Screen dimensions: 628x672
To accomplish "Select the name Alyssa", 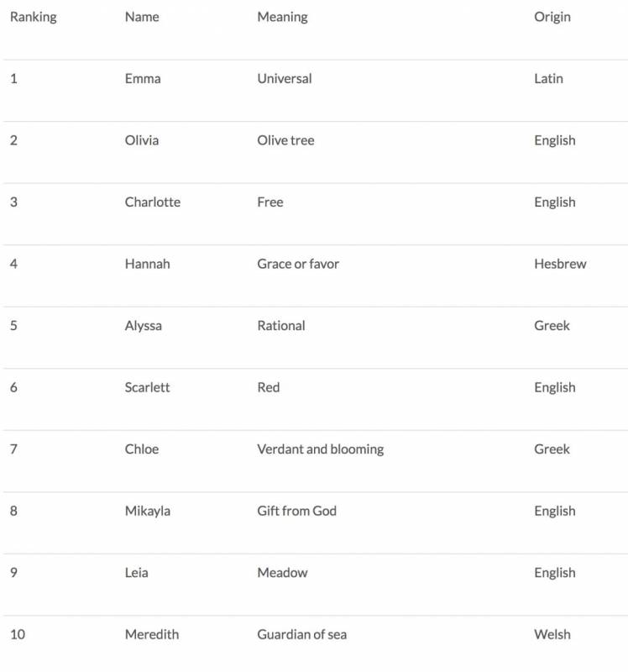I will (x=144, y=326).
